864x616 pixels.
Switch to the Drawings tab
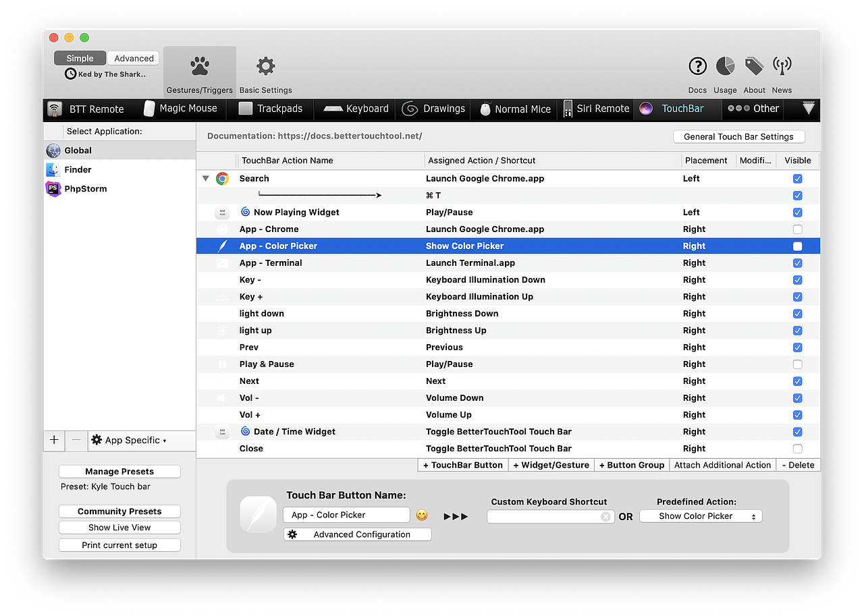[433, 109]
